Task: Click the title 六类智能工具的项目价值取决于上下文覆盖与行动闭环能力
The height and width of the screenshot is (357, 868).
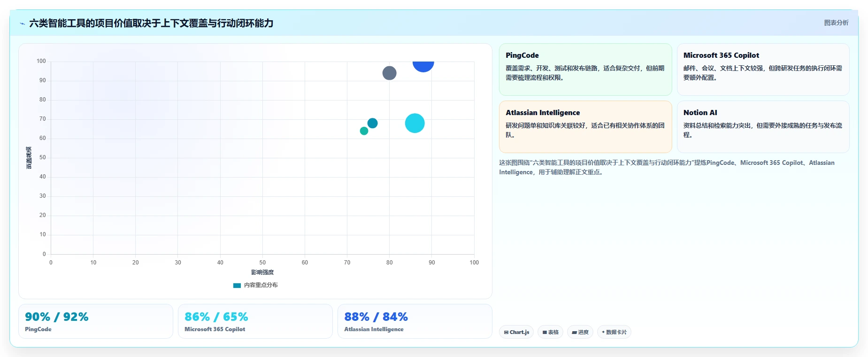Action: coord(151,23)
